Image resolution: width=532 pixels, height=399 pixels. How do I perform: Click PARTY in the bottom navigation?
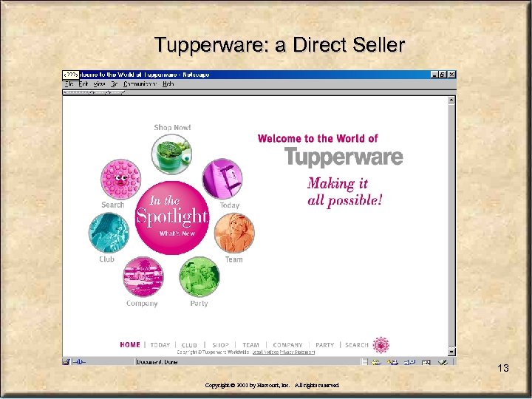point(324,345)
